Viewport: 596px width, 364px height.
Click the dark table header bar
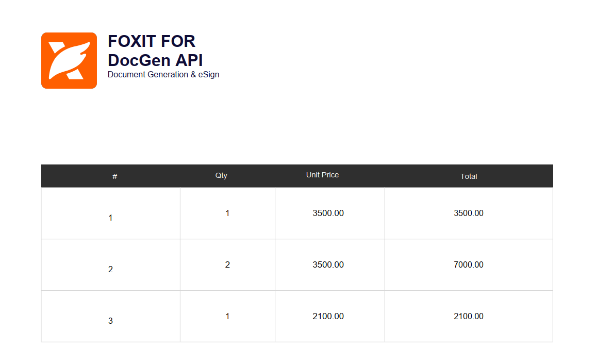tap(297, 175)
